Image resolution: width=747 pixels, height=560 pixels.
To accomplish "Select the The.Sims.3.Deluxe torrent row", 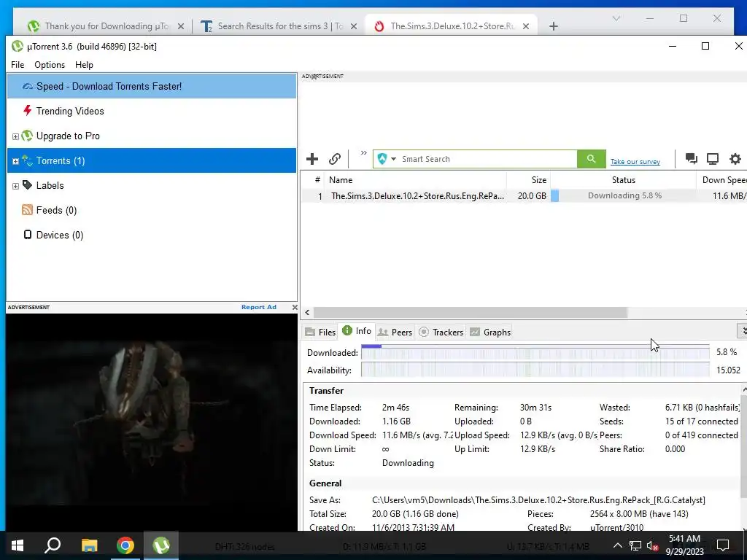I will [524, 195].
